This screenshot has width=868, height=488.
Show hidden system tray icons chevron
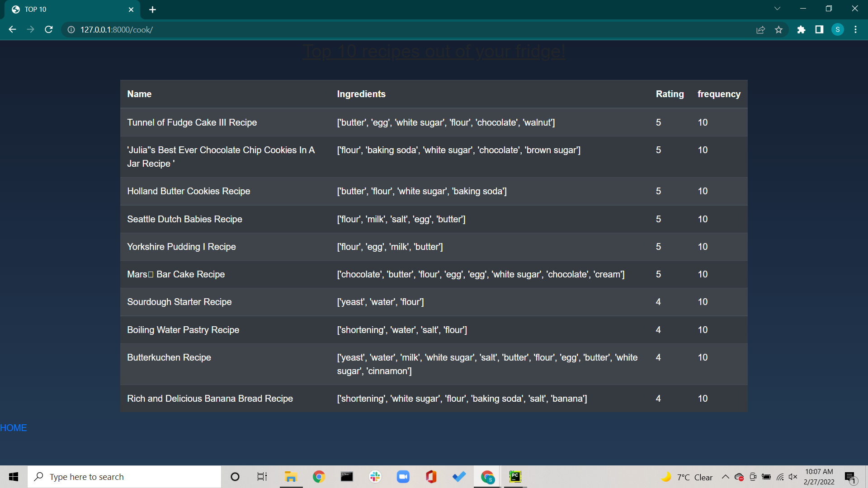(725, 477)
